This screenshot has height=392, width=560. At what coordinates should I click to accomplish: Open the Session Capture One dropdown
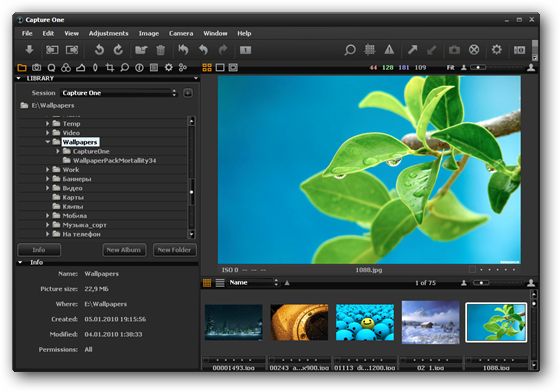(x=119, y=93)
